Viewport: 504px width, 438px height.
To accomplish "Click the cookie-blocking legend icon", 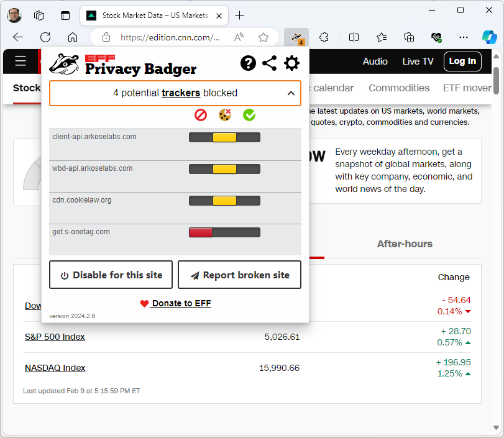I will click(225, 115).
